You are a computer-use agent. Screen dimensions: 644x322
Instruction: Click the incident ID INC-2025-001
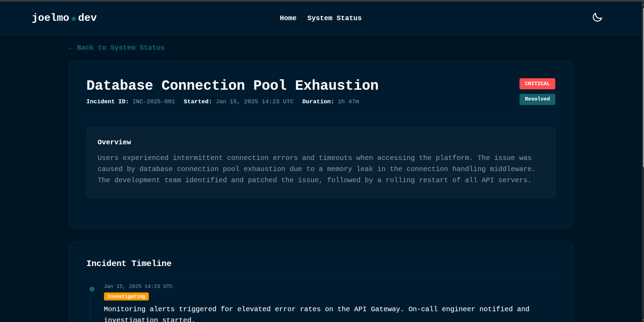click(x=154, y=102)
